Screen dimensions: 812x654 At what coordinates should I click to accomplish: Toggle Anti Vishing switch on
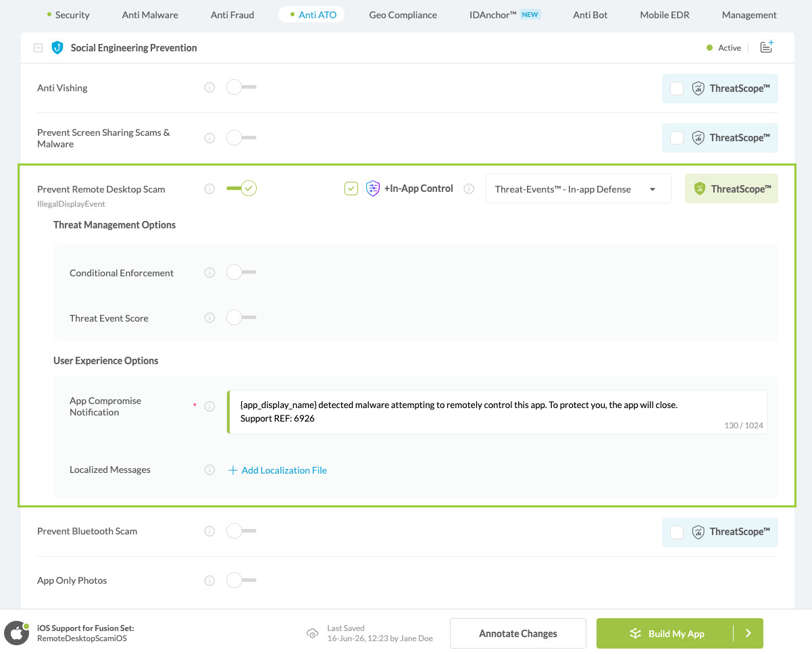[x=241, y=87]
